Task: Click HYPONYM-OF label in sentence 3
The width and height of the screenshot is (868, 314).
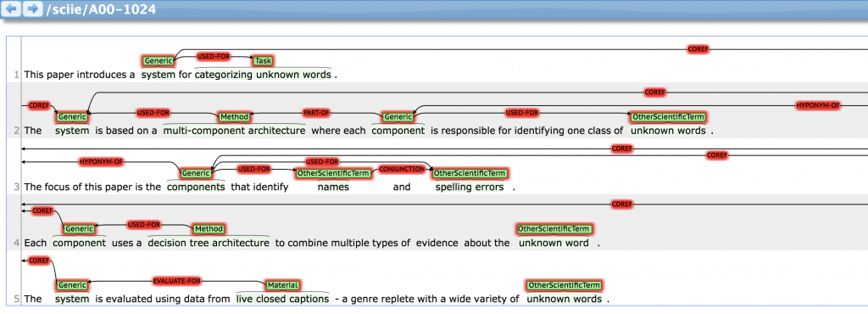Action: [x=102, y=162]
